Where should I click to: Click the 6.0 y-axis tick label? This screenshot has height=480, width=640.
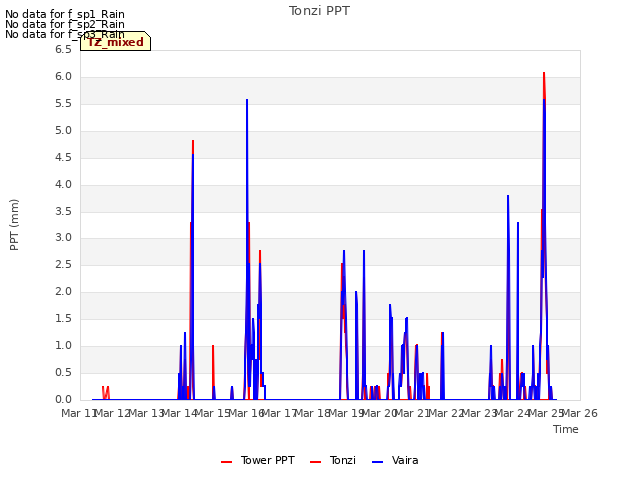[x=63, y=77]
